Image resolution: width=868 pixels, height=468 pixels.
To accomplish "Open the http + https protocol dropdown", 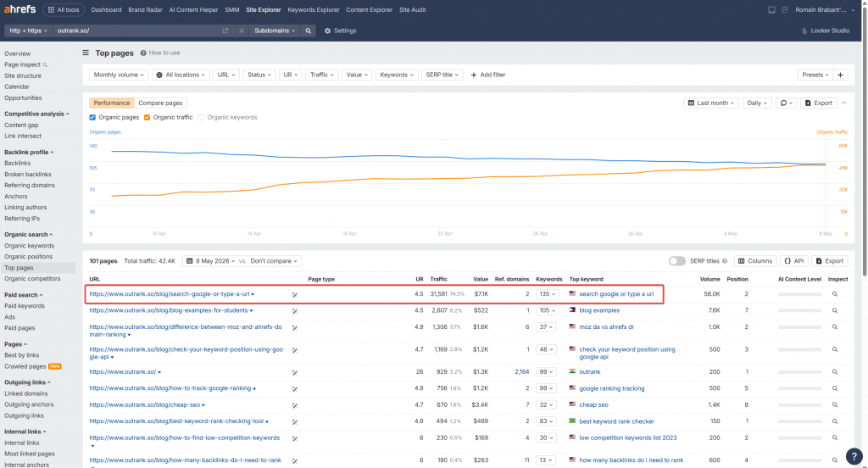I will tap(28, 31).
